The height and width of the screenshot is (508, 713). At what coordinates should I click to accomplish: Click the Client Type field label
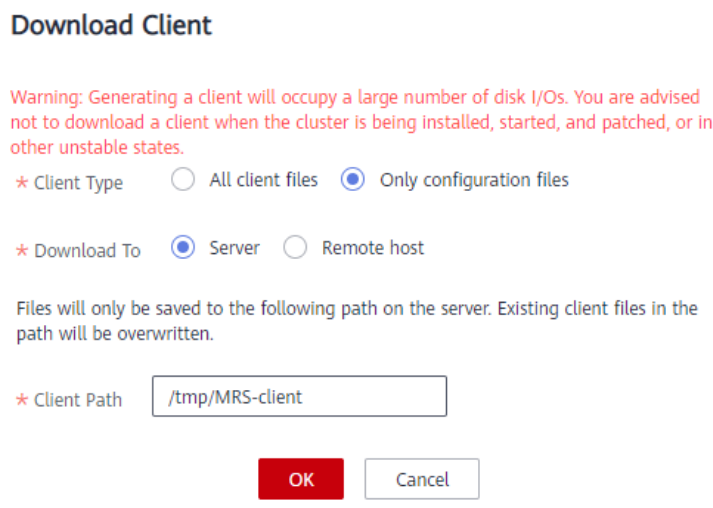pyautogui.click(x=78, y=183)
